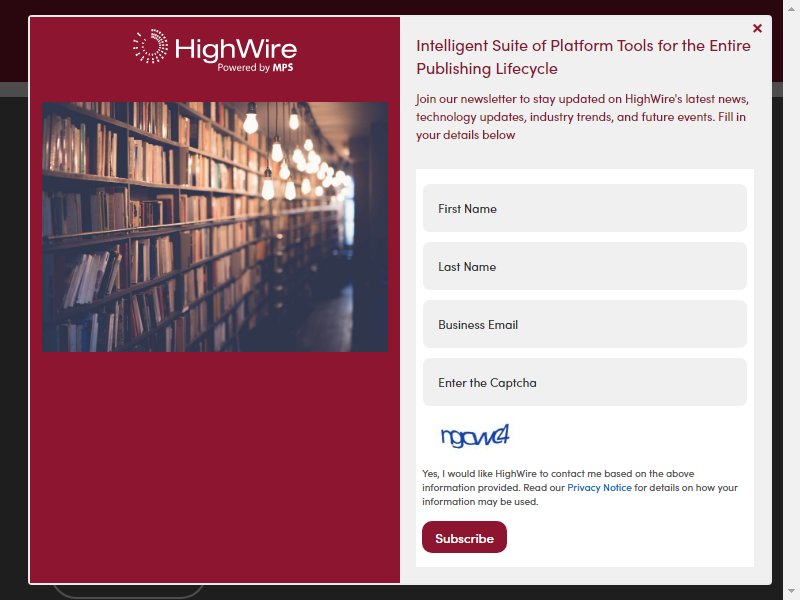Click the partially hidden rounded button behind the popup
The width and height of the screenshot is (800, 600).
[128, 592]
